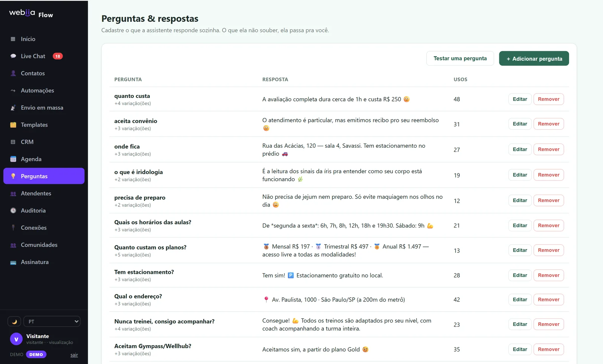Click the Adicionar pergunta button
Screen dimensions: 603x364
pos(534,58)
